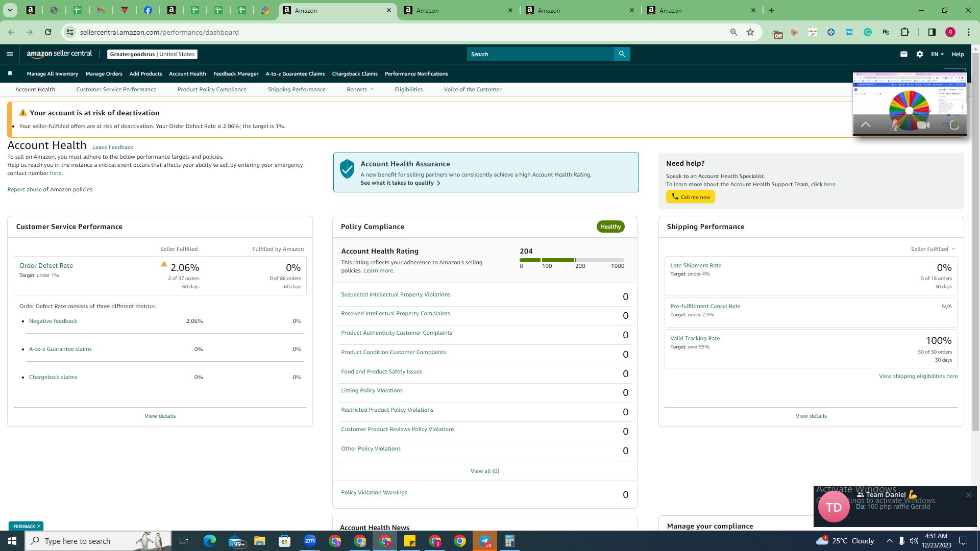The image size is (980, 551).
Task: Open the Seller Fulfilled shipping dropdown
Action: coord(933,249)
